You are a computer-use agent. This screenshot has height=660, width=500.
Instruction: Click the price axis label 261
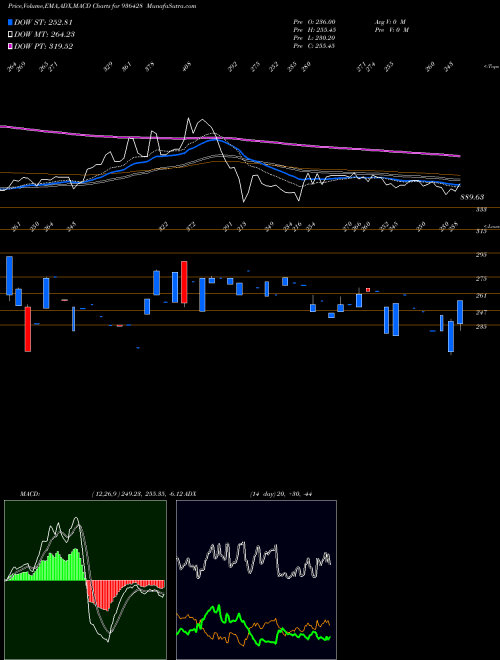[x=481, y=295]
